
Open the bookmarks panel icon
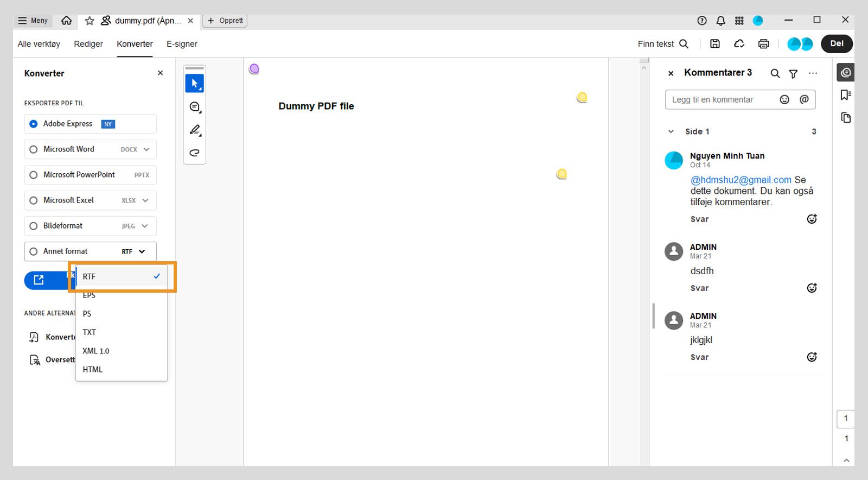[846, 95]
